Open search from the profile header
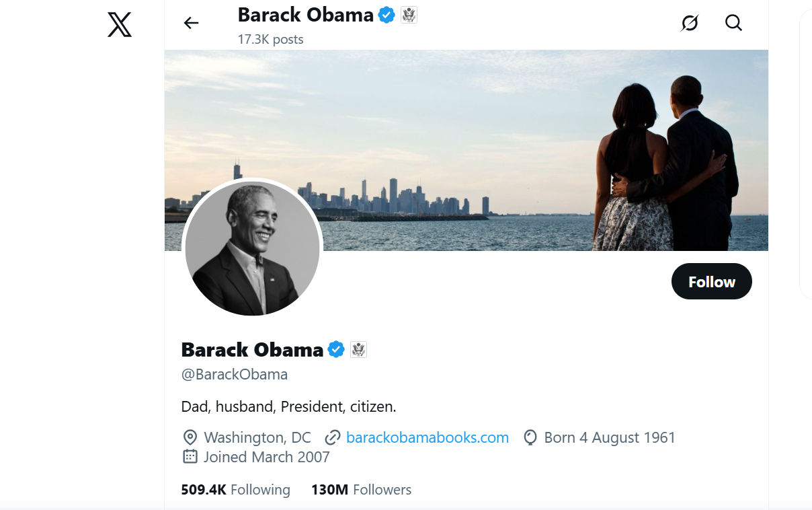Screen dimensions: 812x510 pos(733,22)
